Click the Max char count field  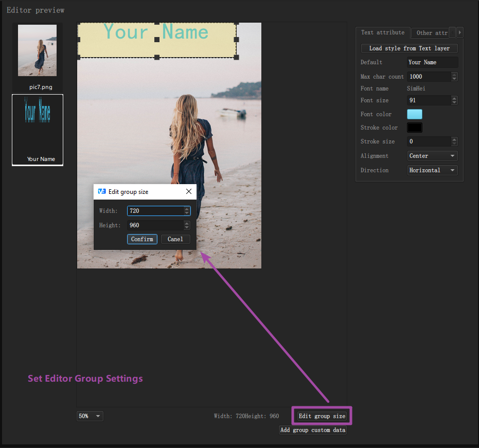tap(429, 77)
